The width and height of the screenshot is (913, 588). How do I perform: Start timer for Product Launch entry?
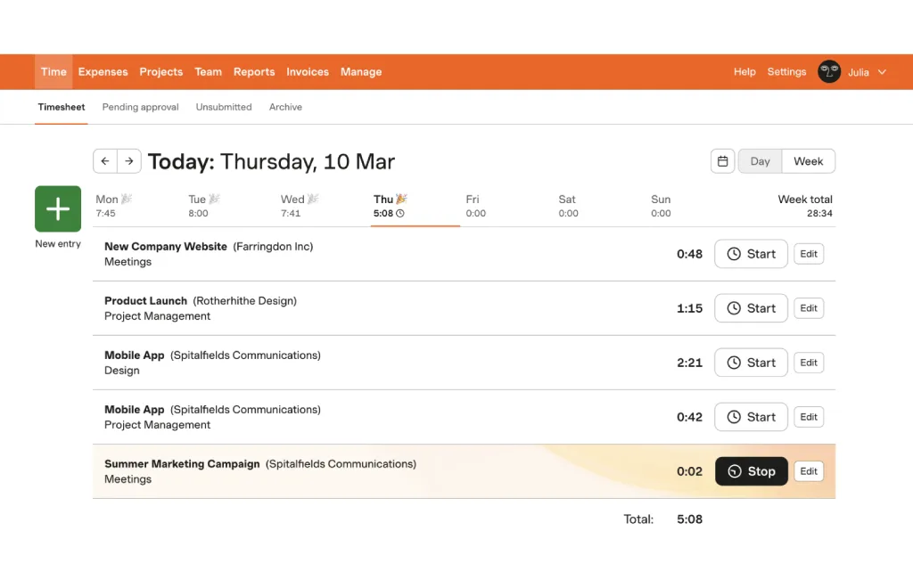click(x=751, y=308)
